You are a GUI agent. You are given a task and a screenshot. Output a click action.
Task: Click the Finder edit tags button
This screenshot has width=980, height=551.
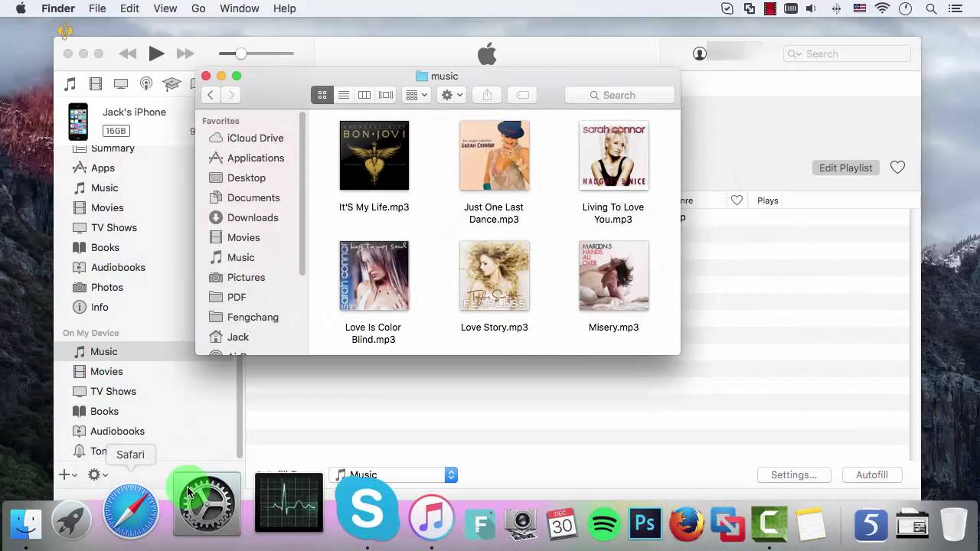(x=522, y=95)
